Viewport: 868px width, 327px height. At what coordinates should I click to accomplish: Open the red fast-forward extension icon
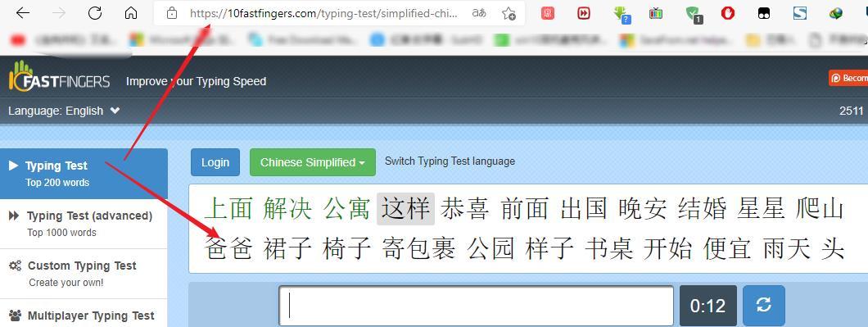(584, 13)
